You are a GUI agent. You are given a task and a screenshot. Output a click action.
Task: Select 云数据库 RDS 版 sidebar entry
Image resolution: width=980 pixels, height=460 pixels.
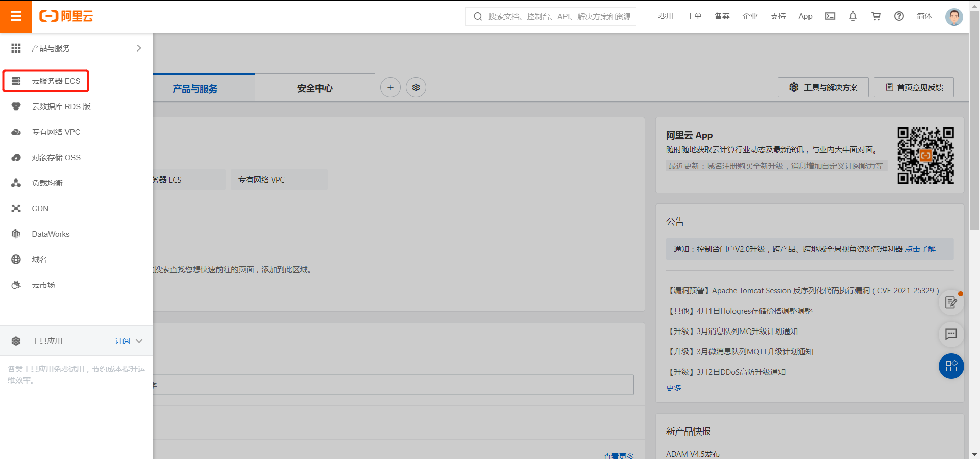click(x=77, y=106)
